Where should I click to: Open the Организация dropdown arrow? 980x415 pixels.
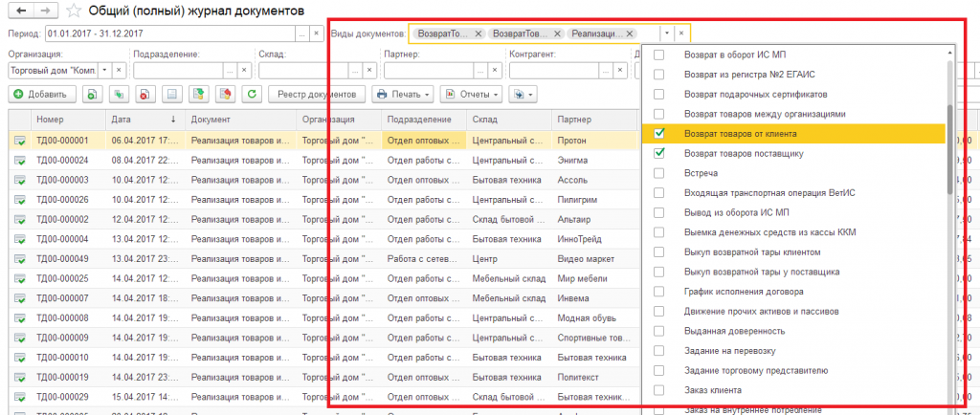(105, 70)
